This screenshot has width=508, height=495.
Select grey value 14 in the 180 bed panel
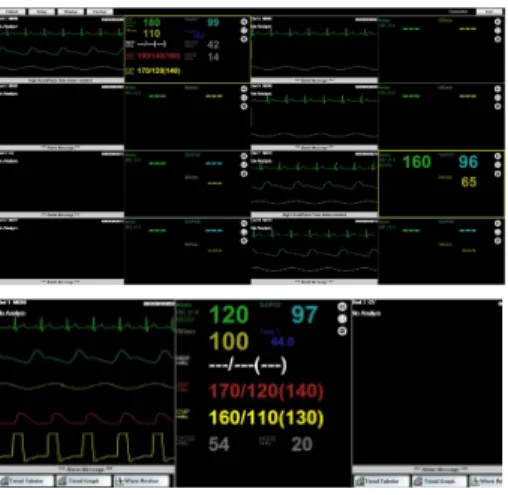point(213,57)
